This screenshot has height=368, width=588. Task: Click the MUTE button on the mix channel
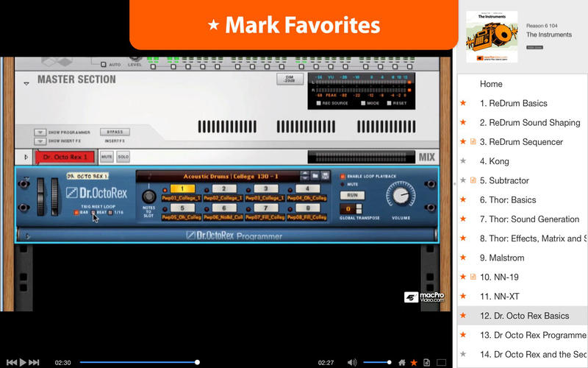[x=107, y=157]
